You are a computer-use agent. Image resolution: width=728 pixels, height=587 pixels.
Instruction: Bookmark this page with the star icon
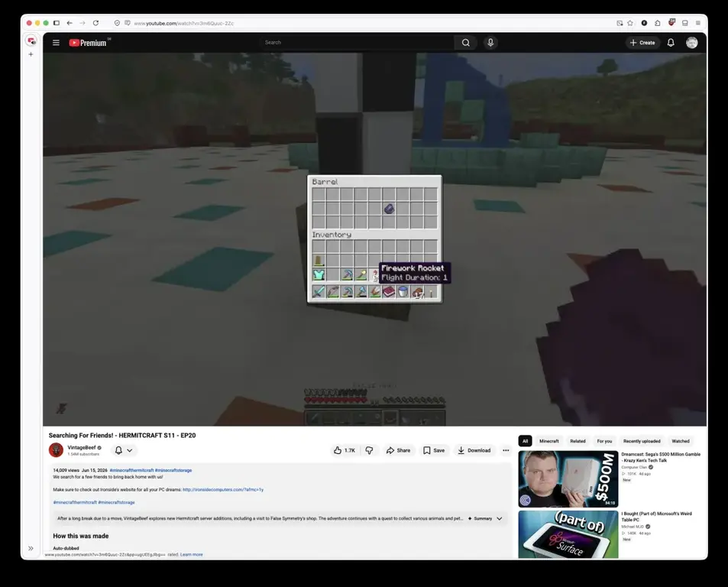point(630,23)
